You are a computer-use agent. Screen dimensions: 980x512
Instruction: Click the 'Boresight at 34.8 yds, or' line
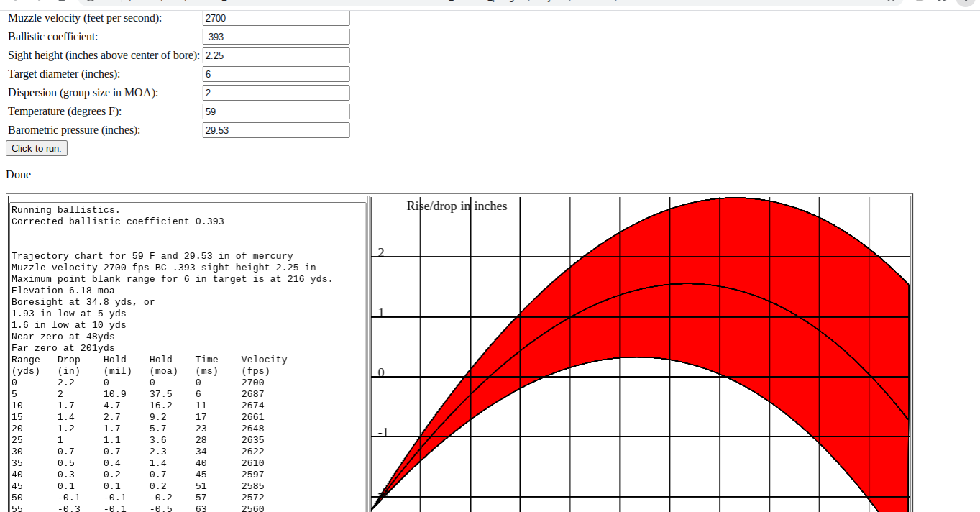(83, 302)
